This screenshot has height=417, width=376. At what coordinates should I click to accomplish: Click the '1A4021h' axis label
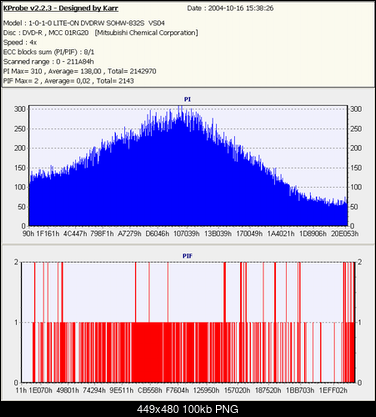[x=281, y=234]
